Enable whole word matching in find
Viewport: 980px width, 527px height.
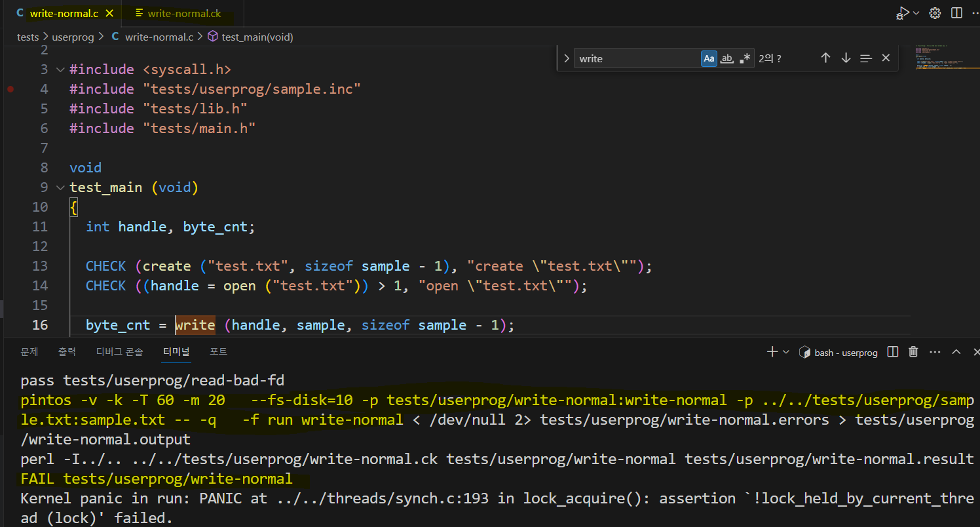tap(727, 58)
